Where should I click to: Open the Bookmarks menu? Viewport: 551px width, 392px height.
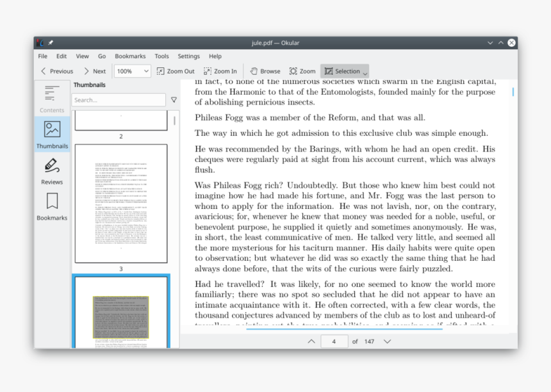click(x=130, y=56)
